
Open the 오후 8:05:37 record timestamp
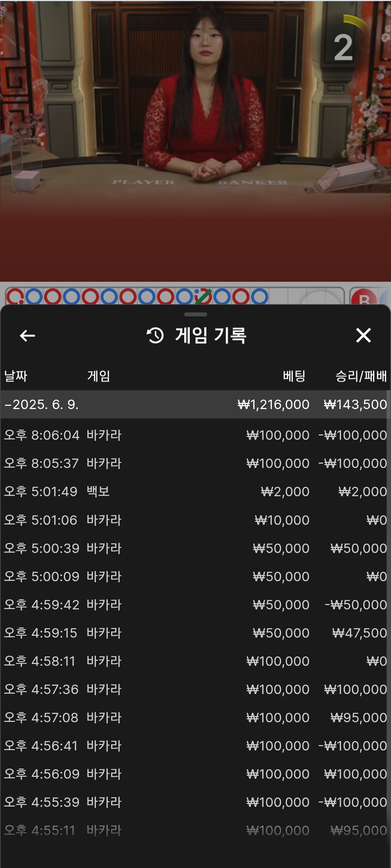coord(41,463)
